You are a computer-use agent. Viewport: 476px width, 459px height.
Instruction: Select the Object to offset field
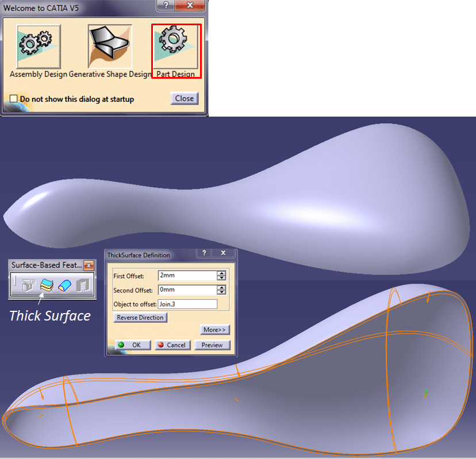(187, 304)
